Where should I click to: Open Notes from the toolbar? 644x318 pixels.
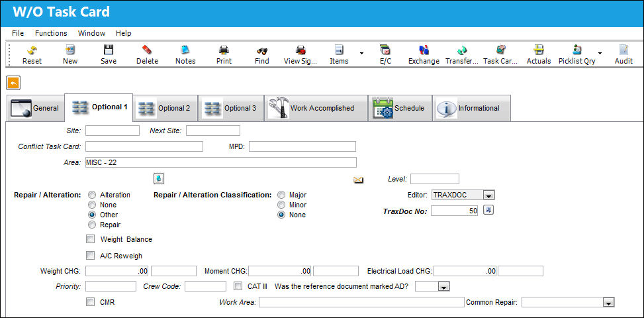tap(185, 50)
